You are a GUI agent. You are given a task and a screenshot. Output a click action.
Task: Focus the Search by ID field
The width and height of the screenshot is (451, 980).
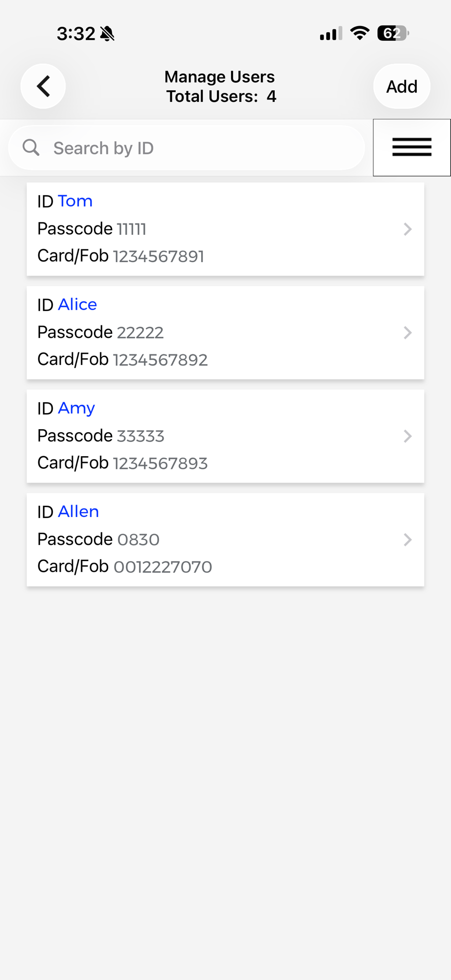click(187, 147)
